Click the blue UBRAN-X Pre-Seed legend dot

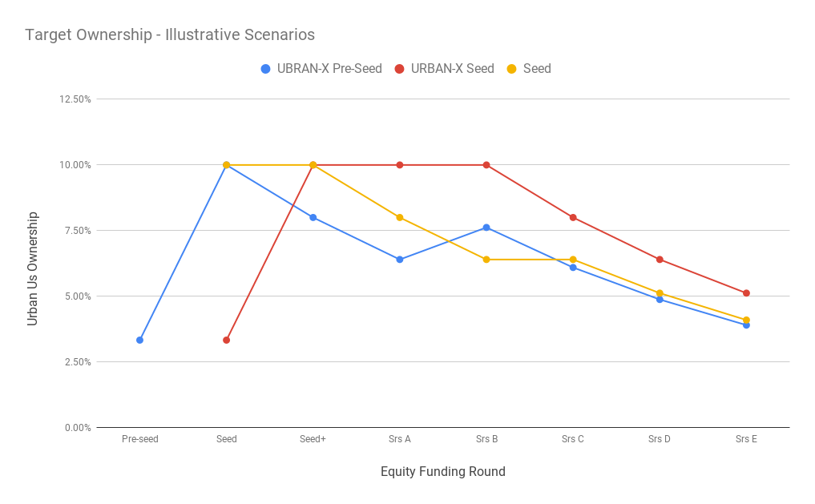(266, 69)
